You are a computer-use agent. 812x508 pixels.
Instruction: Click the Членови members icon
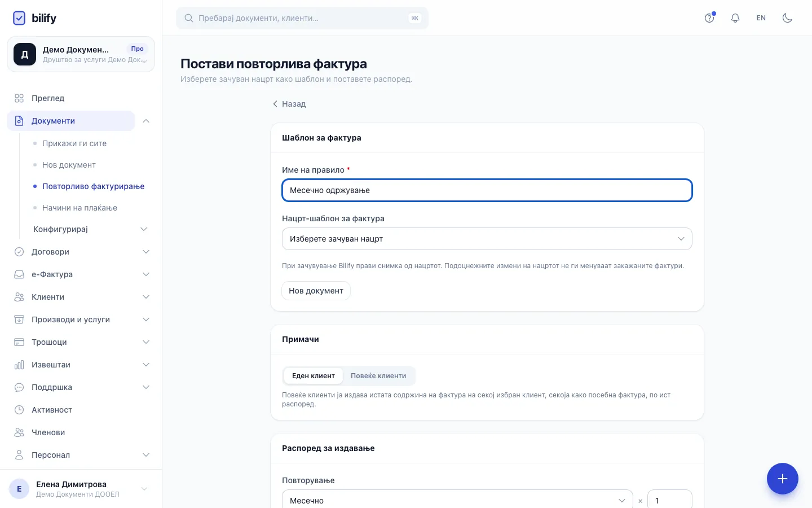(19, 432)
